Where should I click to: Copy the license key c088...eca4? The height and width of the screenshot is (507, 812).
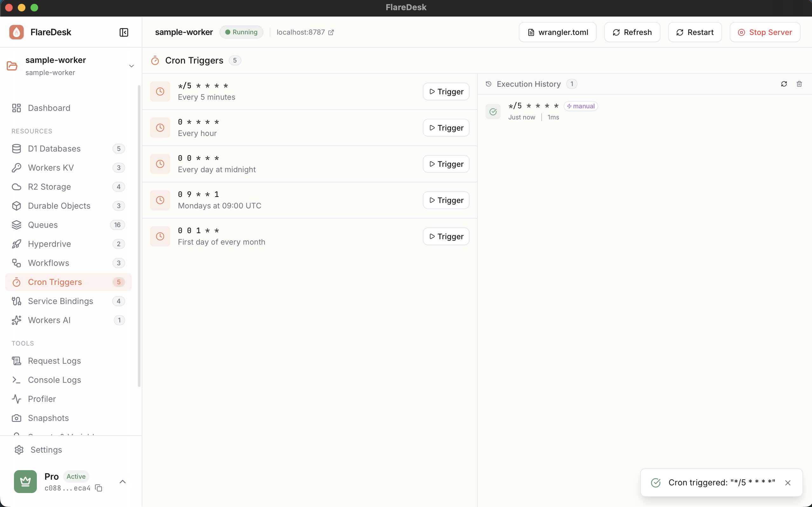click(x=98, y=488)
